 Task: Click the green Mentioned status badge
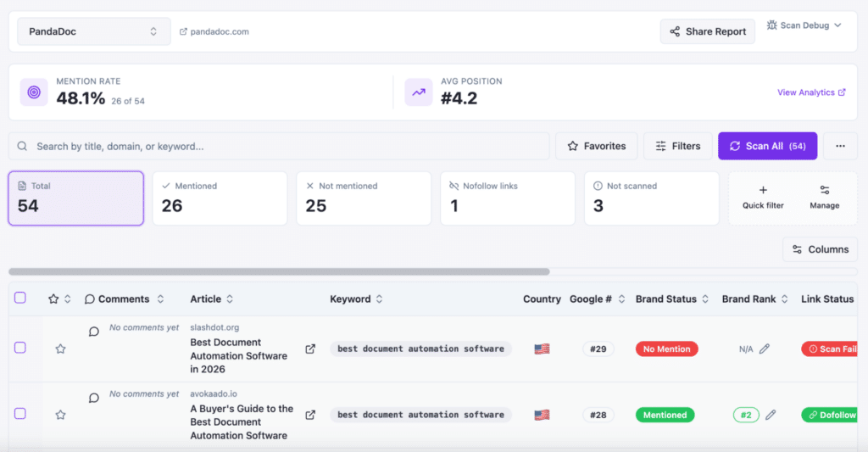665,415
